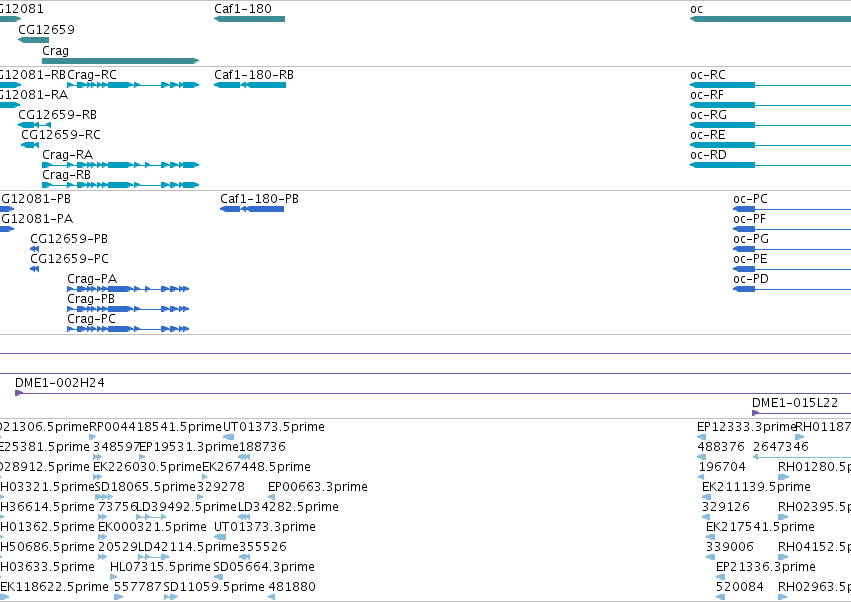Select the Crag-RC transcript label
This screenshot has height=602, width=851.
tap(92, 75)
